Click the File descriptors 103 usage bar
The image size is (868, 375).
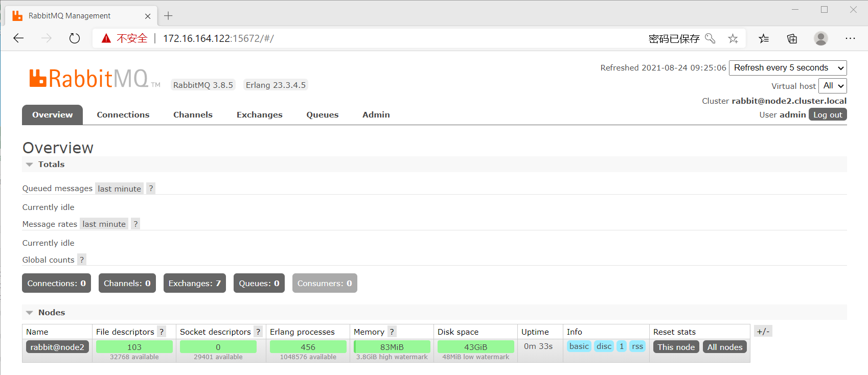[134, 347]
